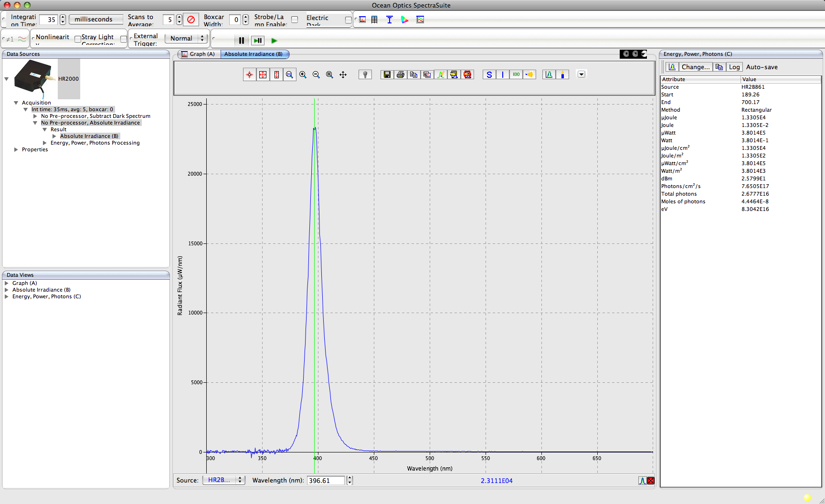Toggle Electric Dark correction checkbox
Screen dimensions: 825x504
click(348, 20)
